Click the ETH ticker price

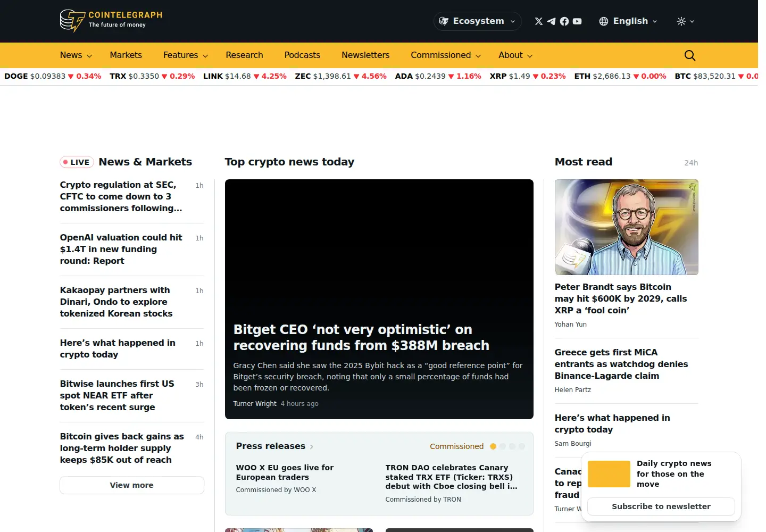click(612, 76)
